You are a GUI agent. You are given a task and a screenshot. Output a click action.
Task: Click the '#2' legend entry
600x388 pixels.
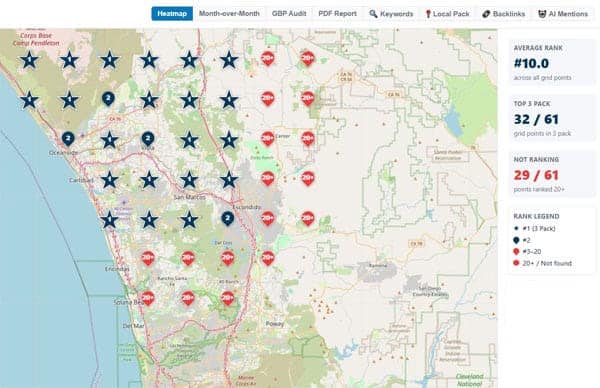click(522, 240)
